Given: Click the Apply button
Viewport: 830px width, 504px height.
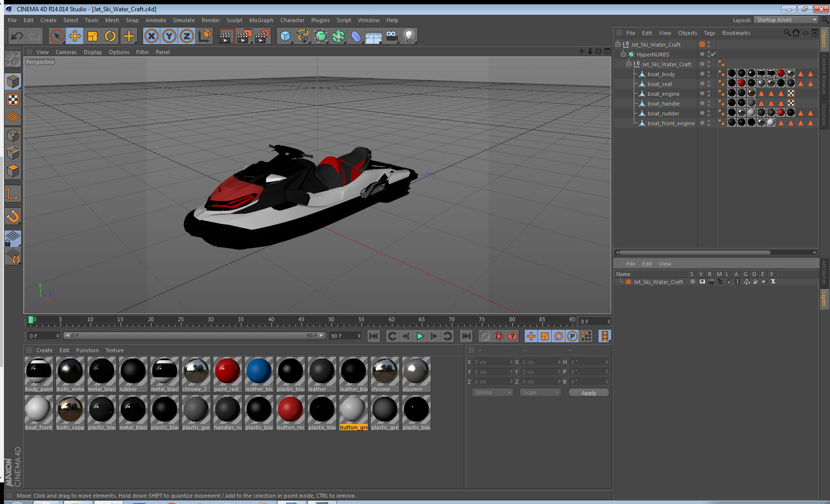Looking at the screenshot, I should 589,393.
